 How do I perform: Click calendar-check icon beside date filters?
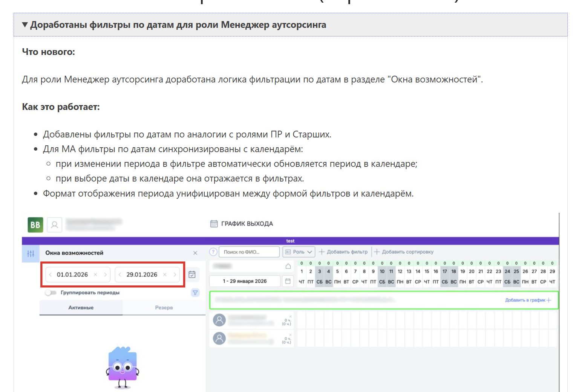(x=192, y=275)
